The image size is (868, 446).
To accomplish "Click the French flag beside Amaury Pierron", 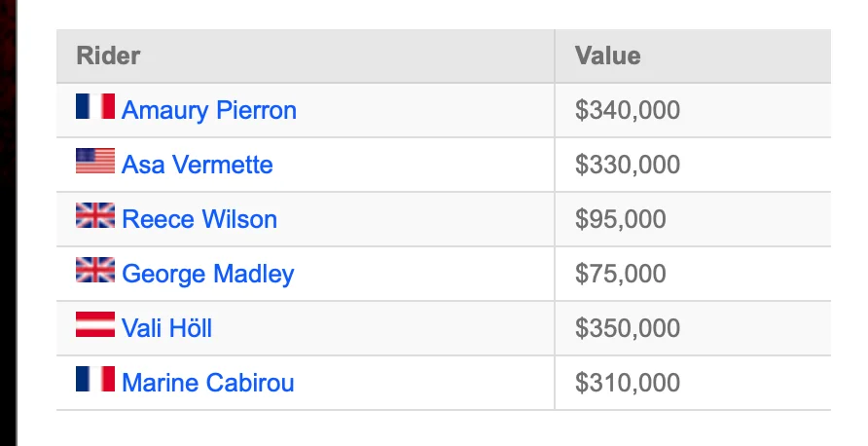I will [95, 106].
